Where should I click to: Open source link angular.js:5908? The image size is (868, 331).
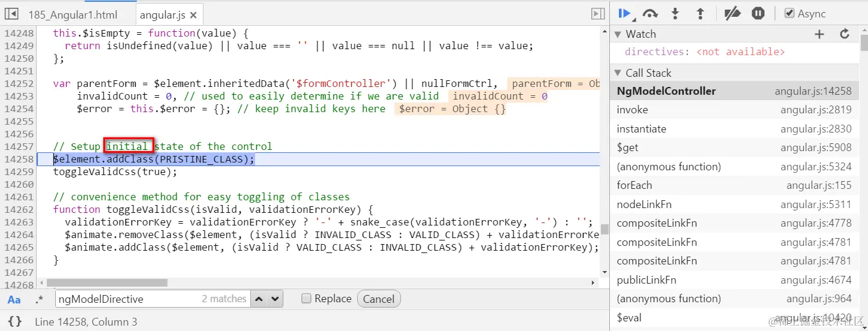click(x=816, y=148)
